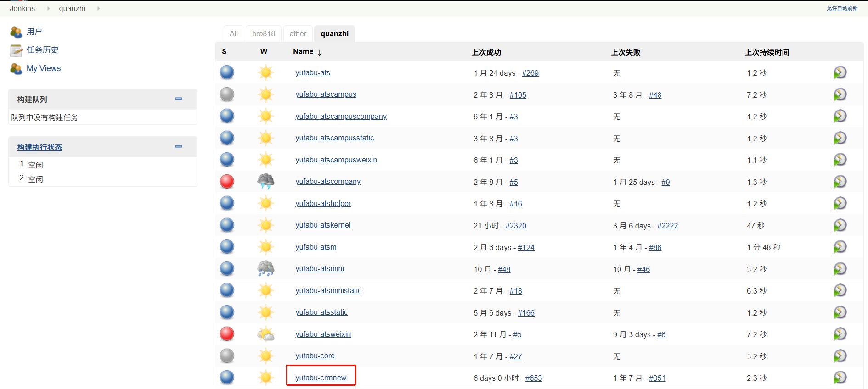The image size is (868, 389).
Task: Sort by the W weather column header
Action: pos(264,51)
